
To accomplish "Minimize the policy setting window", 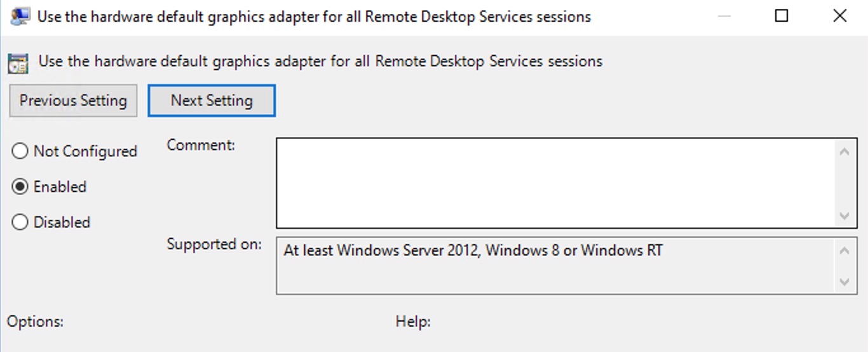I will coord(724,17).
